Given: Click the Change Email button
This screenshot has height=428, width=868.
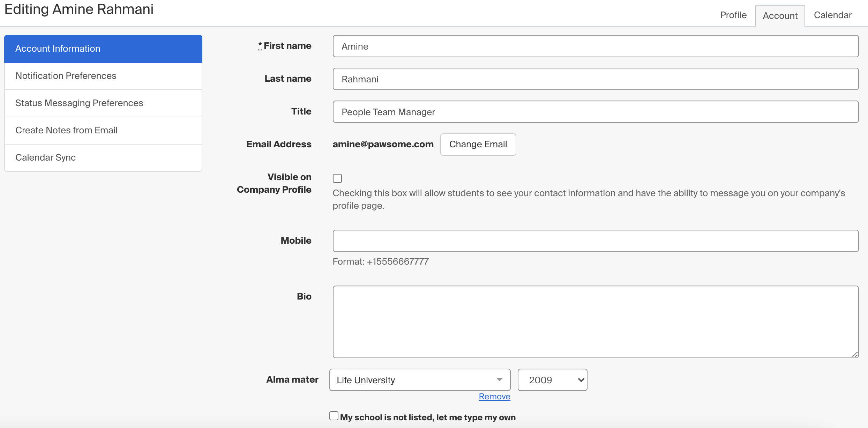Looking at the screenshot, I should 478,144.
